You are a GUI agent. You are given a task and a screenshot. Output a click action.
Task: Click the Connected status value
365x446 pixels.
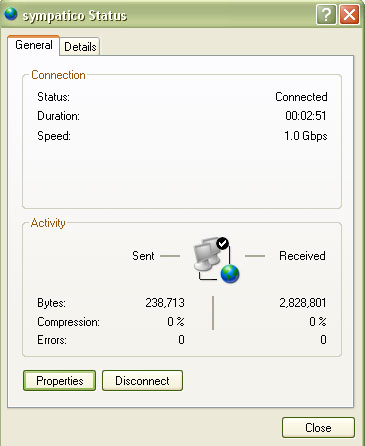tap(301, 97)
